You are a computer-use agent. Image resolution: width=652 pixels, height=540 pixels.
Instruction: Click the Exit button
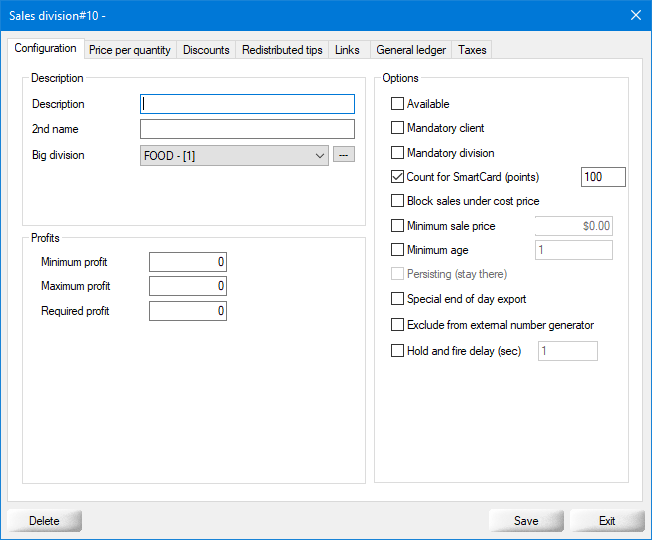[x=607, y=521]
